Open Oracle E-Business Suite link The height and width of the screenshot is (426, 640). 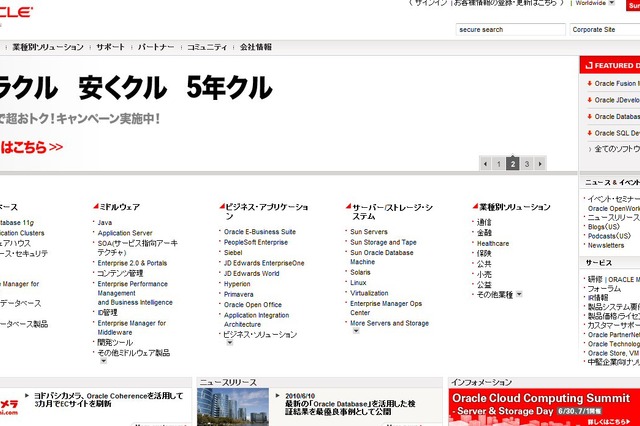point(260,232)
